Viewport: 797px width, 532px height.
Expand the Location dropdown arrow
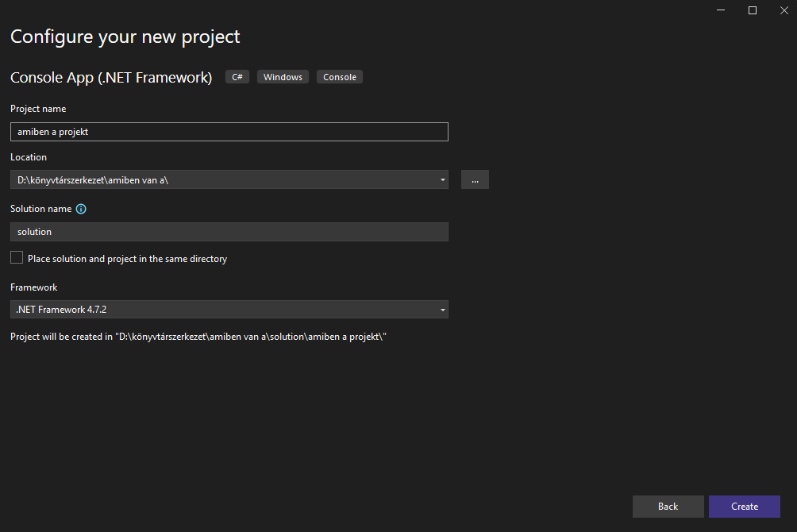coord(442,180)
